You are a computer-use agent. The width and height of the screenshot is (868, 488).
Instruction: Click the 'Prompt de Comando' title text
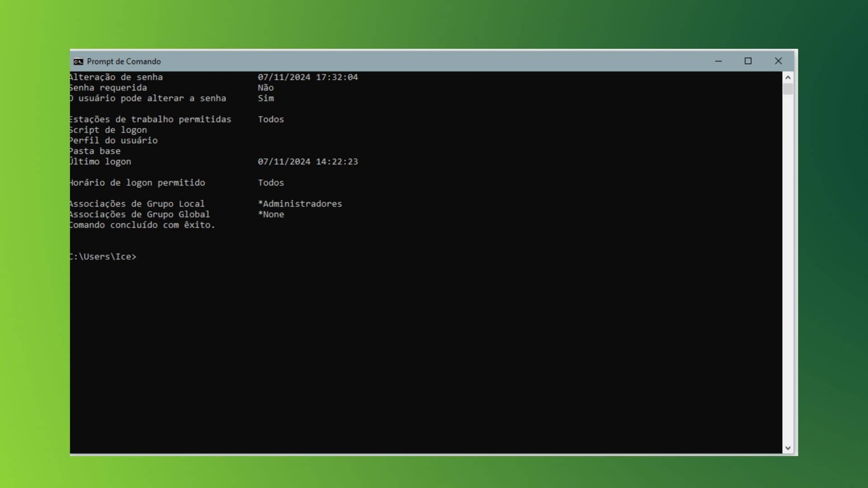[x=124, y=61]
